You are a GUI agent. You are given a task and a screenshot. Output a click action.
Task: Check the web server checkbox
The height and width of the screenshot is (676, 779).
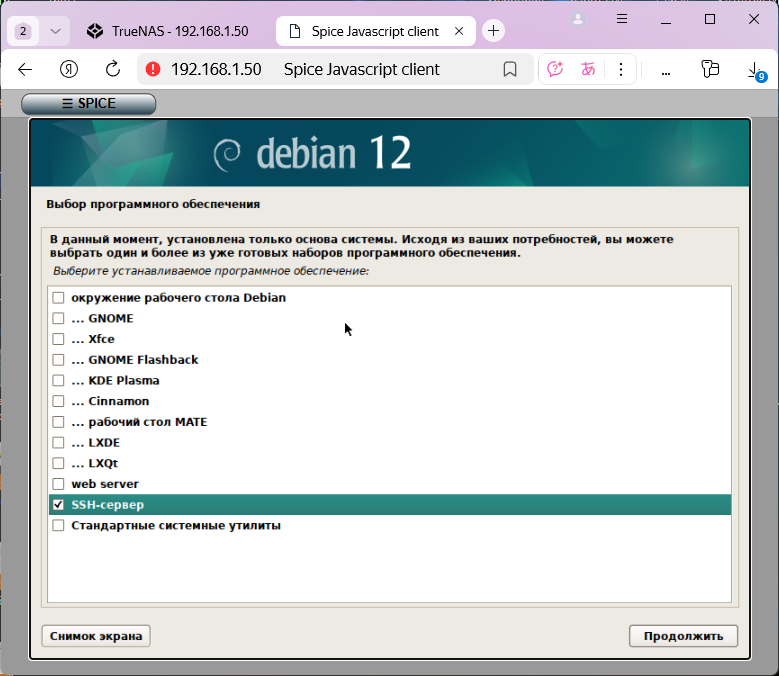pos(58,484)
